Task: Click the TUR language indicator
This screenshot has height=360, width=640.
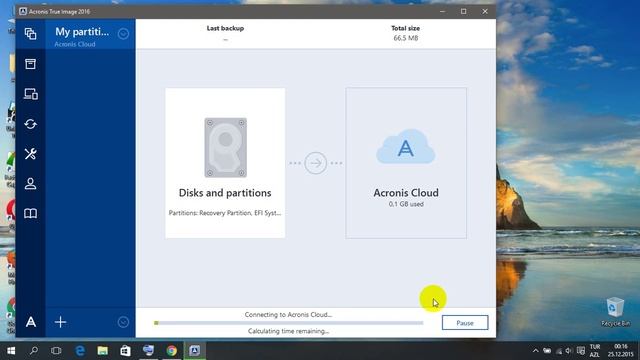Action: [595, 347]
